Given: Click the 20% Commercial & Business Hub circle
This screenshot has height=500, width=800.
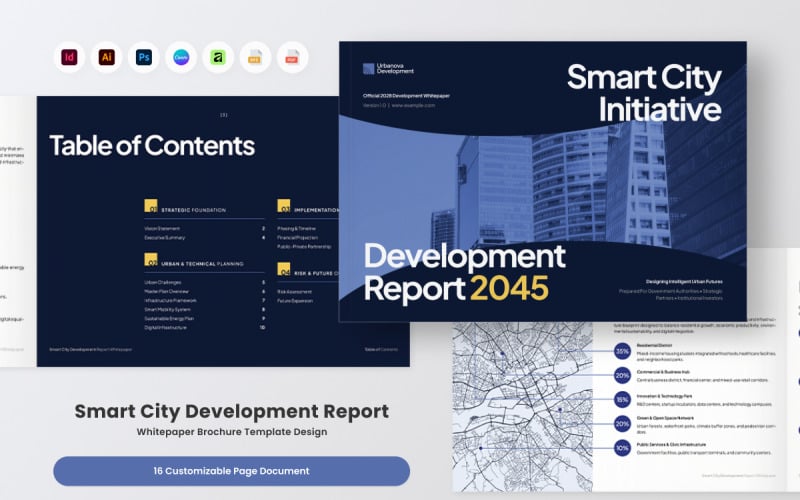Looking at the screenshot, I should [x=622, y=375].
